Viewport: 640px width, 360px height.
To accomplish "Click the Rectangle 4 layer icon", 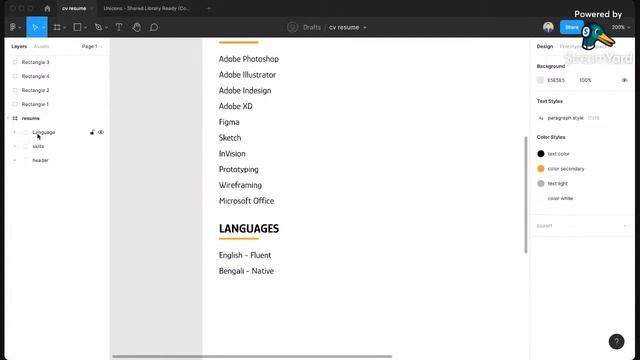I will pyautogui.click(x=15, y=76).
